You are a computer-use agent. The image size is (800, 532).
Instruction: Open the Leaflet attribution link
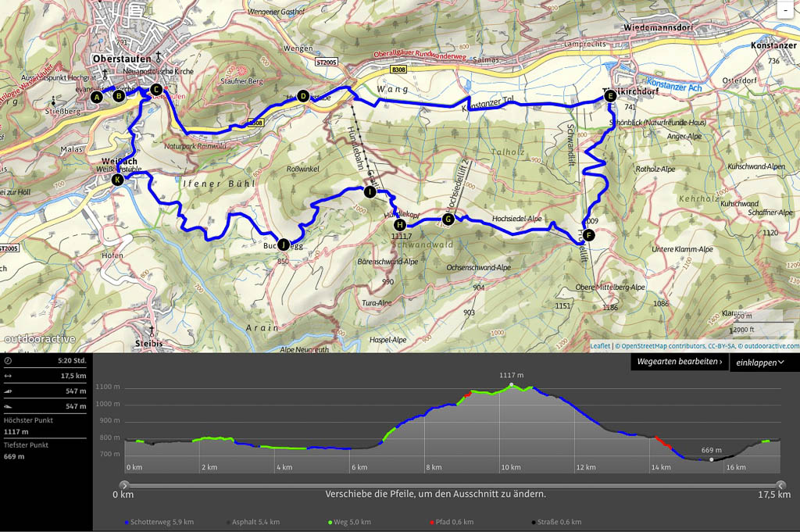tap(600, 345)
